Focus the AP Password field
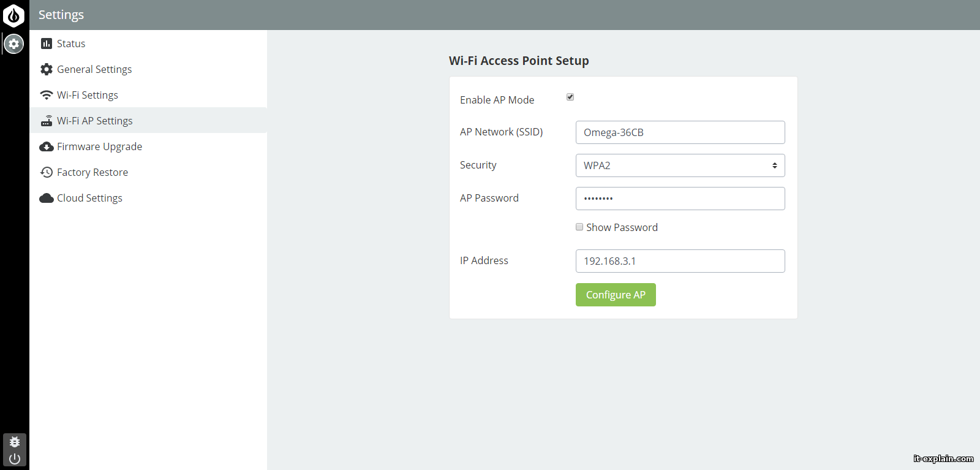Viewport: 980px width, 470px height. pos(680,199)
